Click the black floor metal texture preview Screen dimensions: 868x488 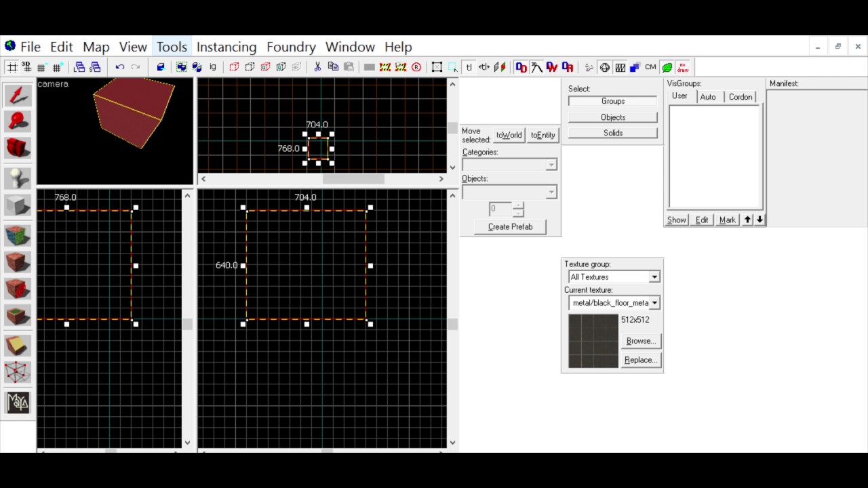point(593,341)
